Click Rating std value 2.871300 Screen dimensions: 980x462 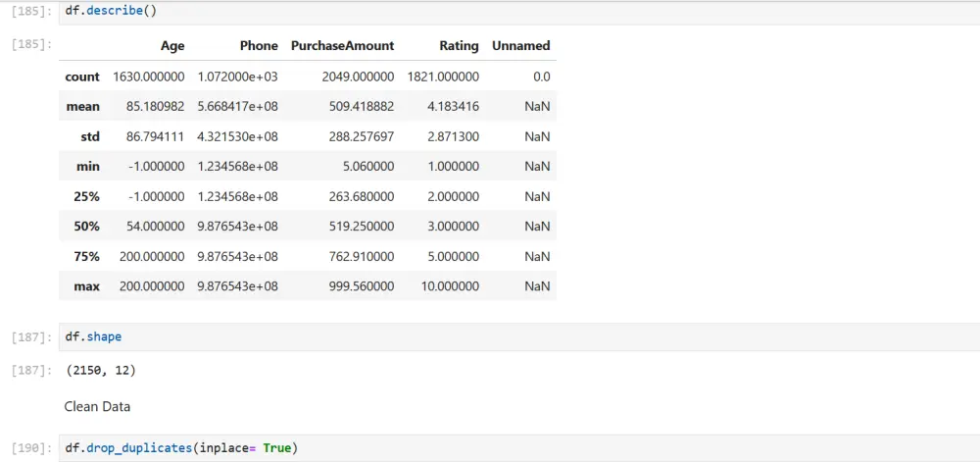453,137
